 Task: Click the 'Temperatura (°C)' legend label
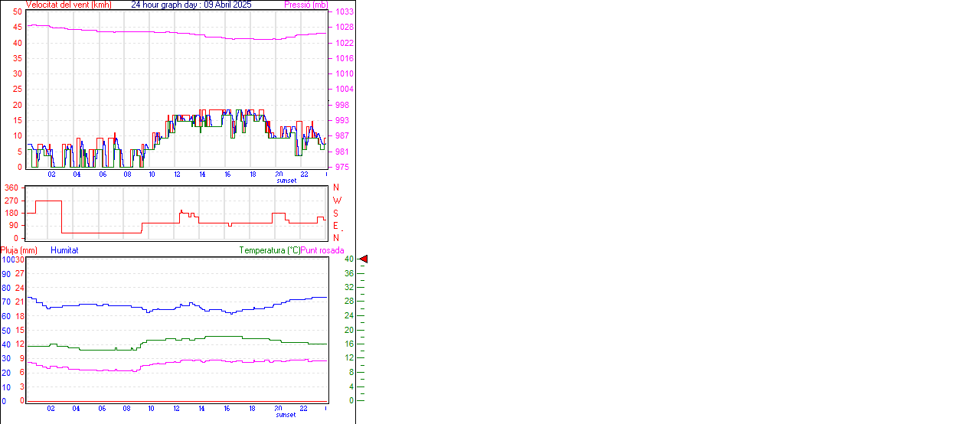[269, 250]
